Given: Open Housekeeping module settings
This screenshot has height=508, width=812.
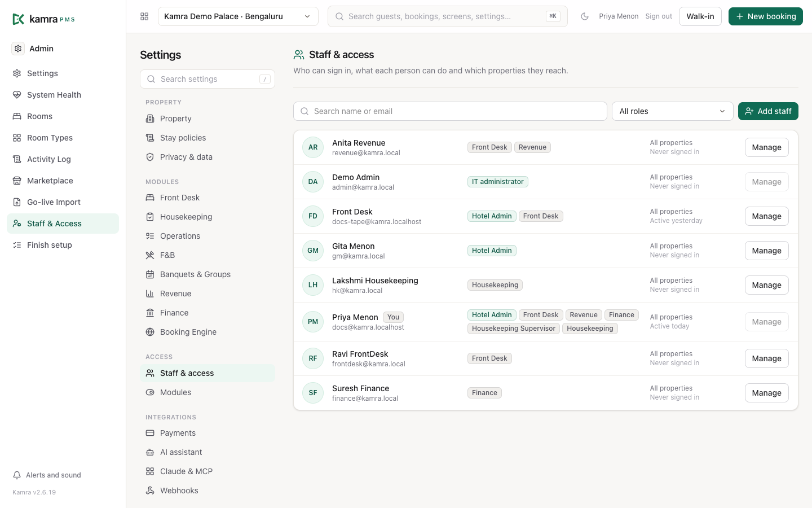Looking at the screenshot, I should tap(208, 217).
